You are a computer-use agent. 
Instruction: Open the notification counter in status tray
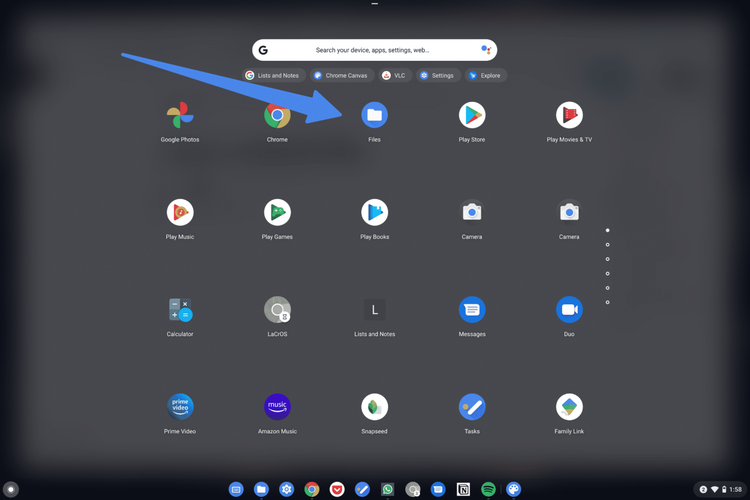pyautogui.click(x=703, y=489)
